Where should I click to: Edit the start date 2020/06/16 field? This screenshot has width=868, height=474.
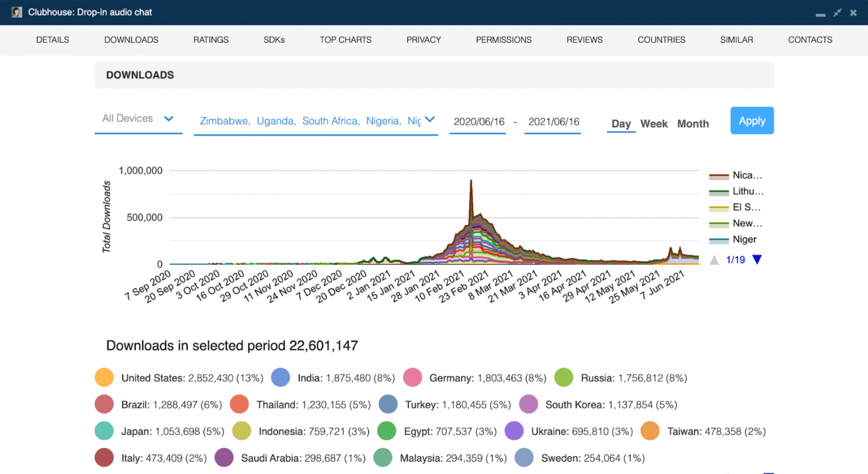tap(477, 122)
